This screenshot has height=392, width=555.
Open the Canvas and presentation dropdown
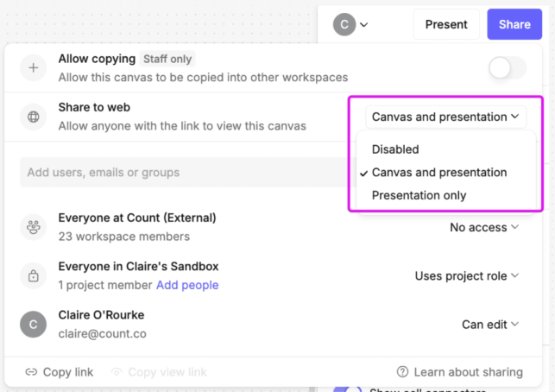(x=445, y=117)
